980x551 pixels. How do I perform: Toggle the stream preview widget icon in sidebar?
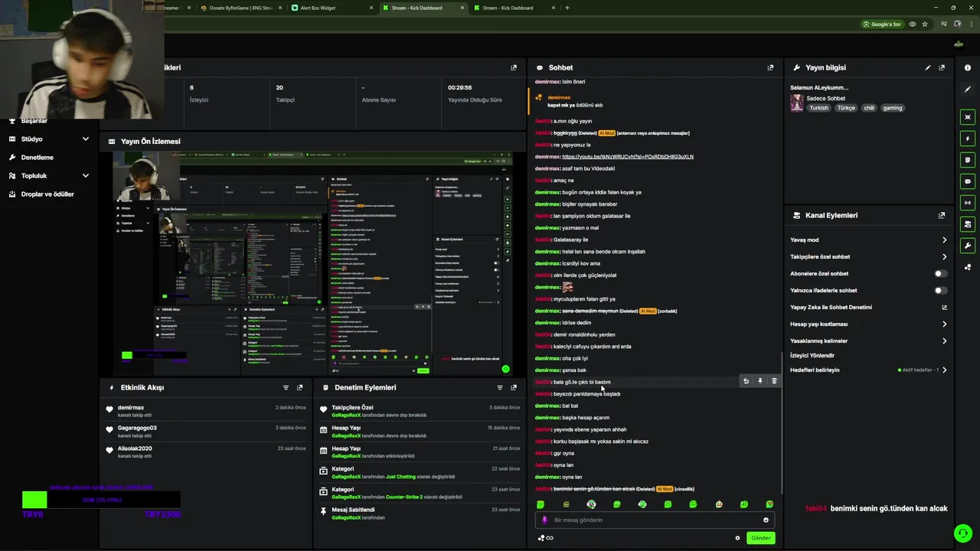tap(968, 117)
